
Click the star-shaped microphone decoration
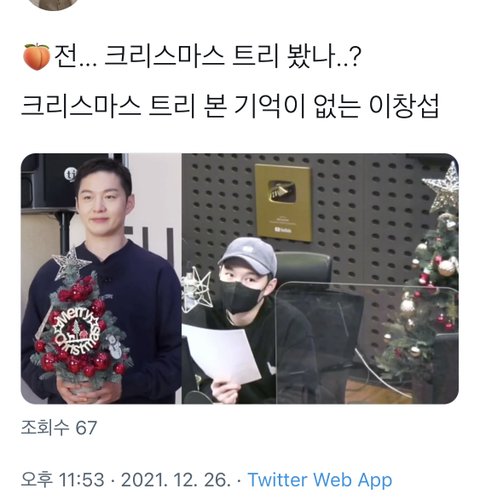click(x=197, y=289)
